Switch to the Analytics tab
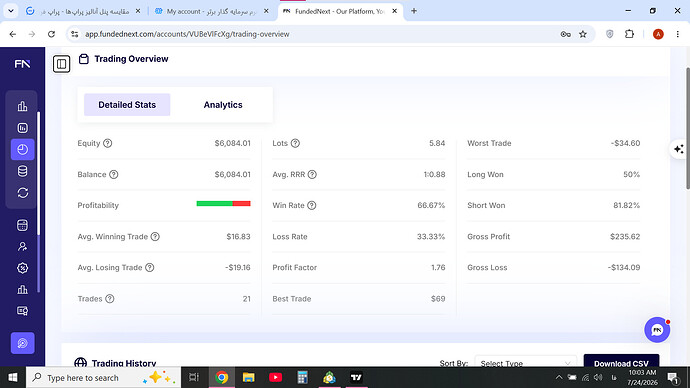This screenshot has width=690, height=388. tap(223, 105)
